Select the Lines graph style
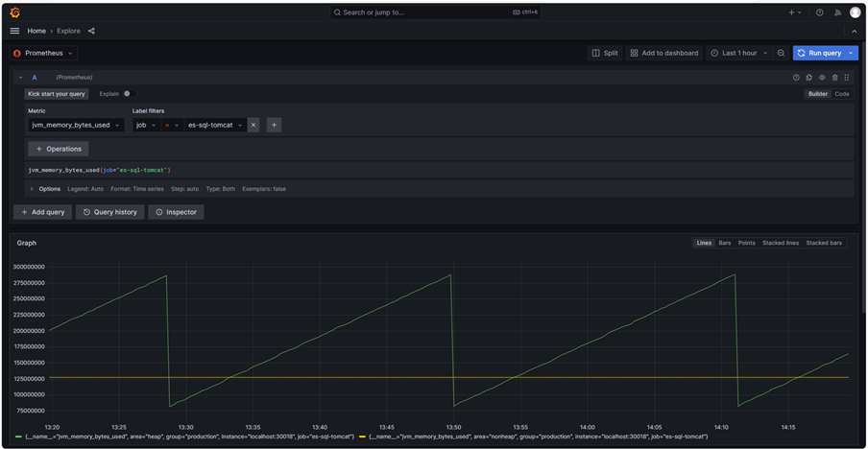Image resolution: width=868 pixels, height=449 pixels. (704, 243)
